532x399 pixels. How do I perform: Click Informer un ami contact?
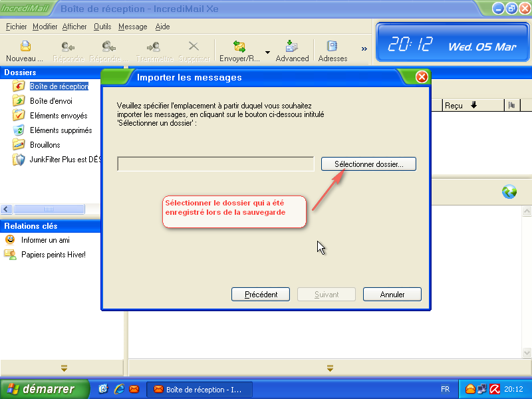pos(45,240)
